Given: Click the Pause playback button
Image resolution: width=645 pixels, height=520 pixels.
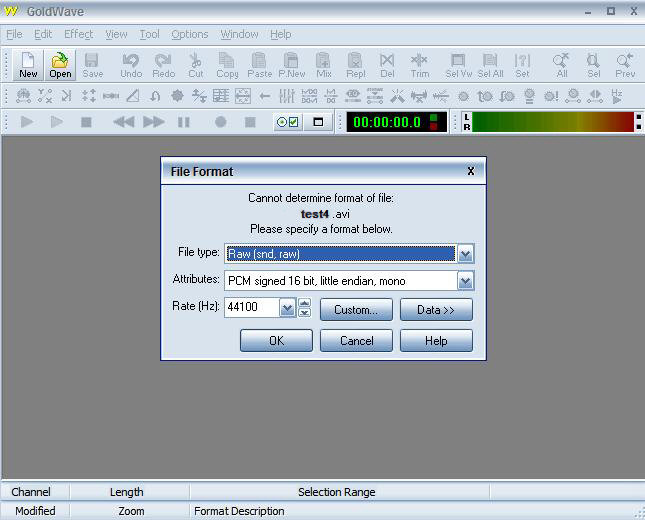Looking at the screenshot, I should click(183, 122).
